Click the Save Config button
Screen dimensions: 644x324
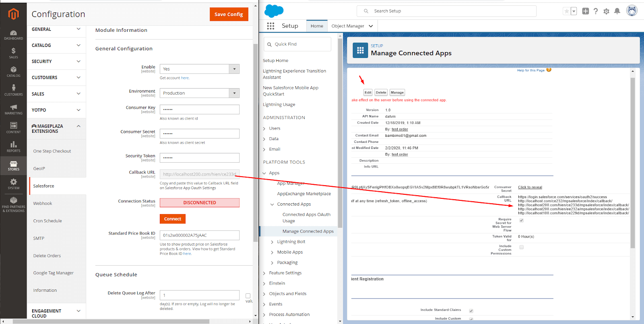(229, 14)
